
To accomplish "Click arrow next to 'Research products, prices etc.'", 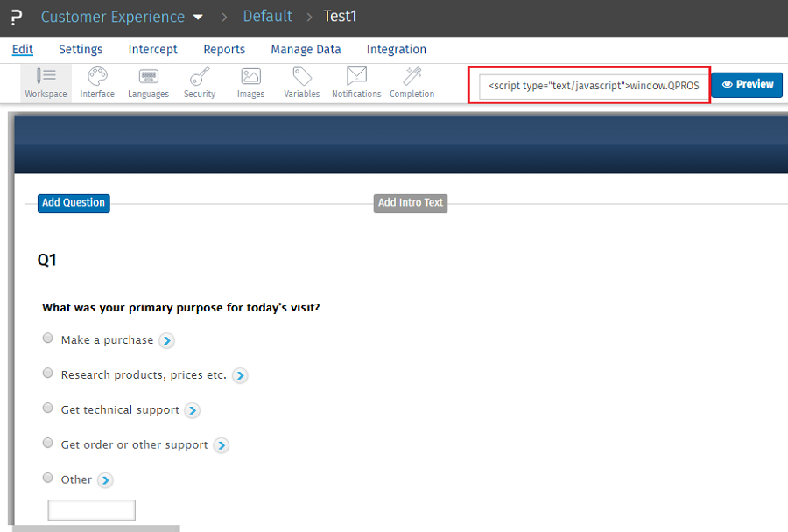I will pyautogui.click(x=240, y=375).
